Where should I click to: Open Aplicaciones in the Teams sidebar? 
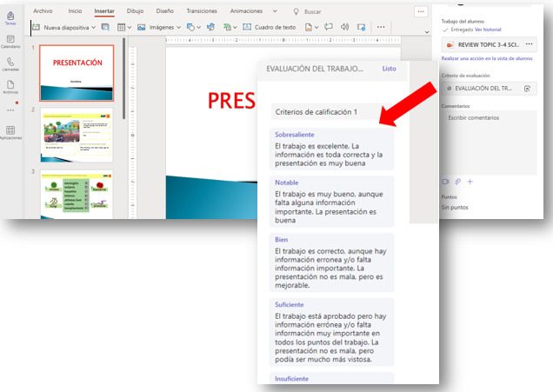point(10,132)
